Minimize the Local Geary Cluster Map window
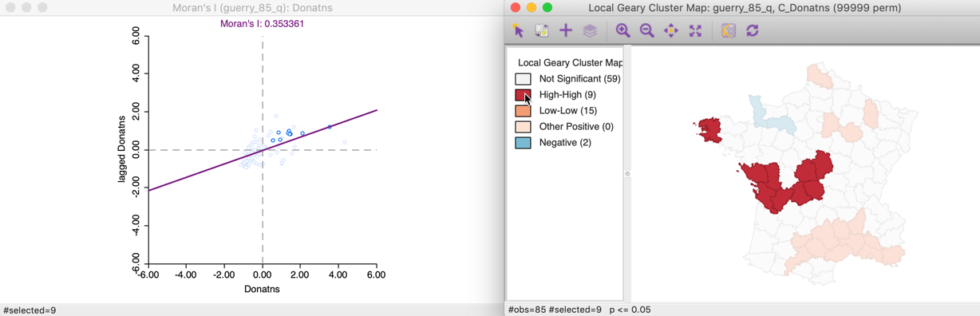The width and height of the screenshot is (980, 316). point(531,8)
